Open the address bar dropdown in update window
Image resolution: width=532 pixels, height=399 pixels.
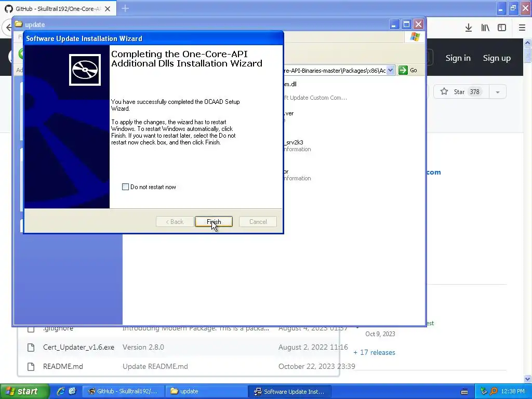(391, 70)
